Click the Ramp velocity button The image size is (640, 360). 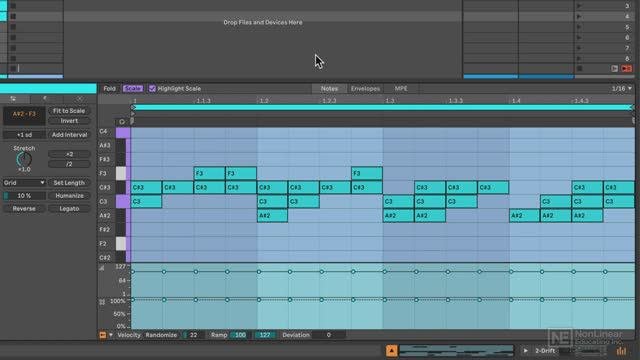point(219,335)
